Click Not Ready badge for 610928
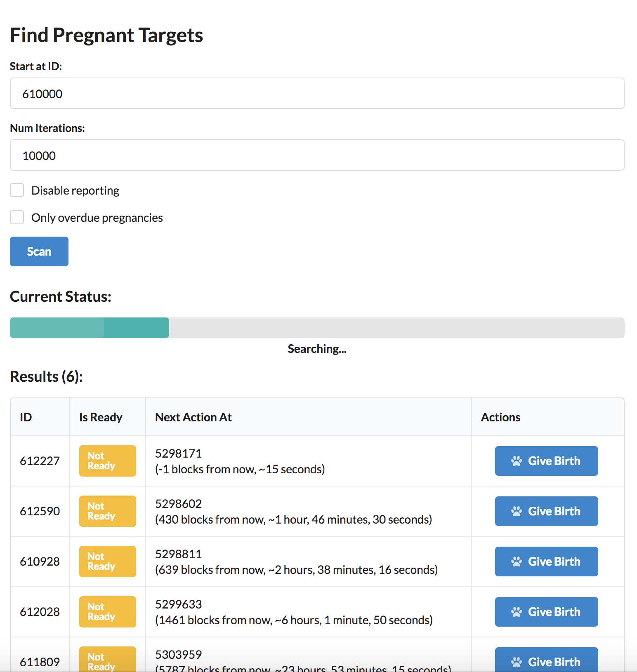This screenshot has width=637, height=672. [x=107, y=562]
